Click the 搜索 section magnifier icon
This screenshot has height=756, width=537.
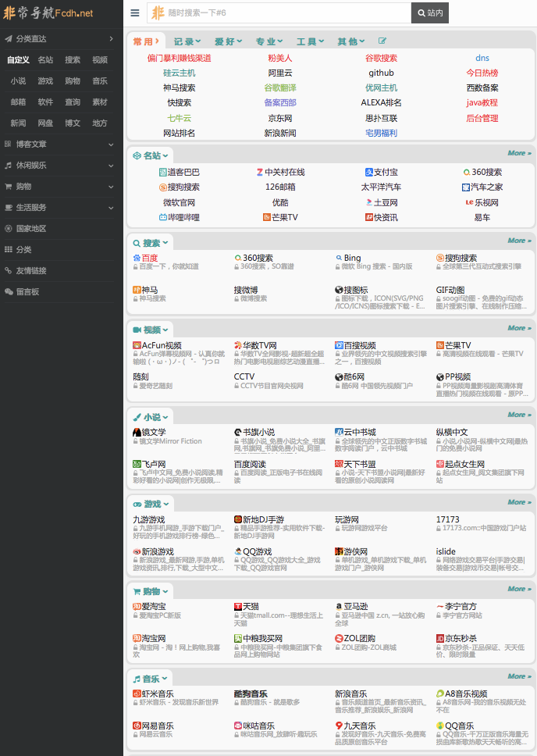pos(137,243)
